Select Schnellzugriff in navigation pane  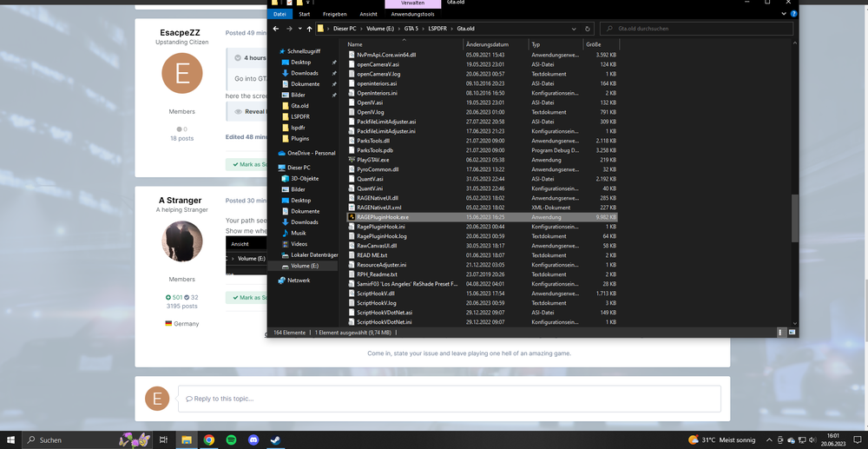[304, 51]
